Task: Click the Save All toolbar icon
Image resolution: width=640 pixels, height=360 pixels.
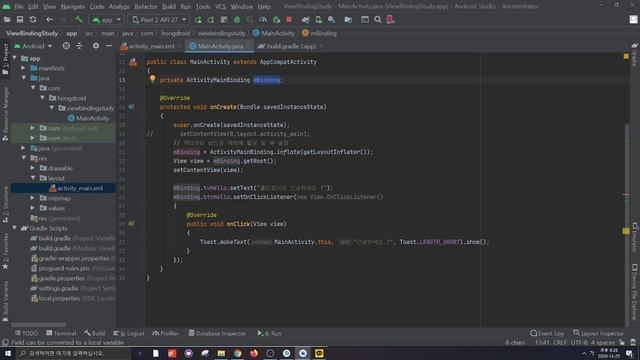Action: pyautogui.click(x=20, y=20)
